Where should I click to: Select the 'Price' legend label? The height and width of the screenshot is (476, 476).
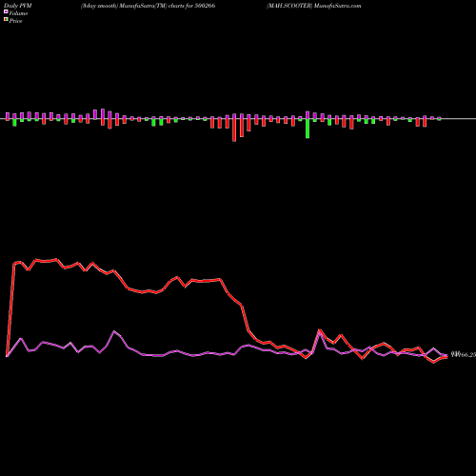(x=15, y=21)
